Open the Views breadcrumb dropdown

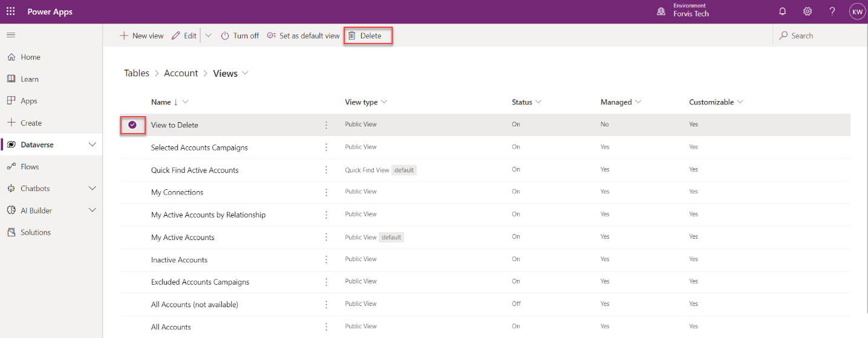[245, 73]
